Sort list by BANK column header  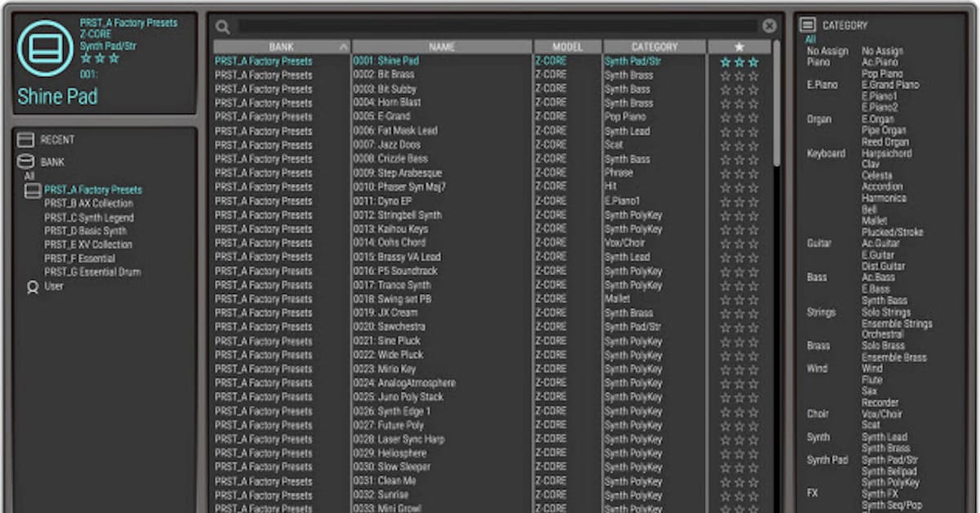point(281,47)
